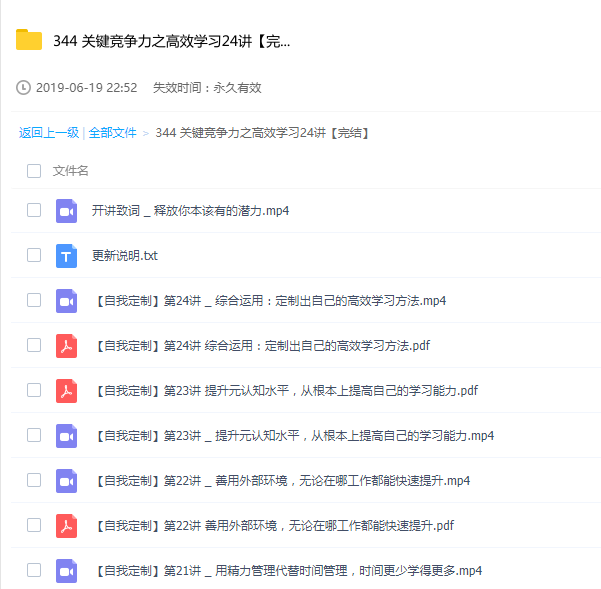Image resolution: width=601 pixels, height=589 pixels.
Task: Select checkbox of 第23讲 mp4 row
Action: point(34,435)
